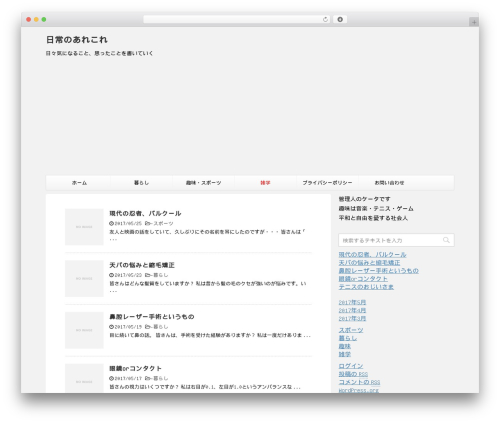Open article 眼鏡orコンタクト from main list
The image size is (500, 423).
[x=135, y=368]
